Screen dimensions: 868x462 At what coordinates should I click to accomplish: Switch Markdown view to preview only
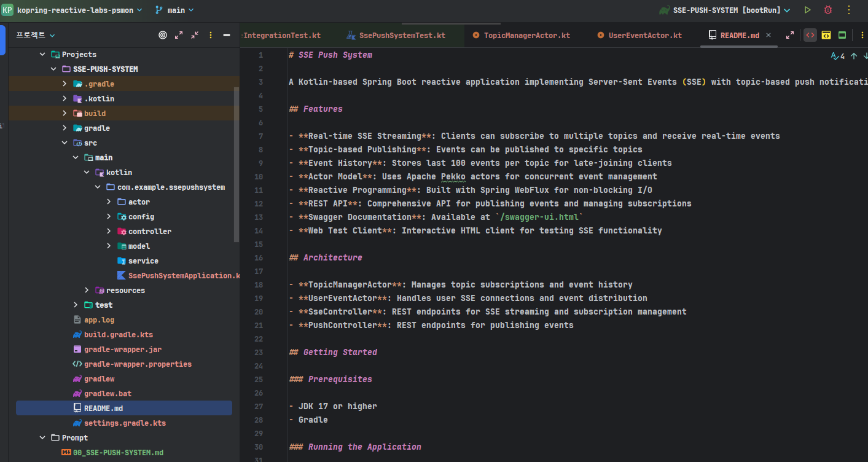[842, 35]
